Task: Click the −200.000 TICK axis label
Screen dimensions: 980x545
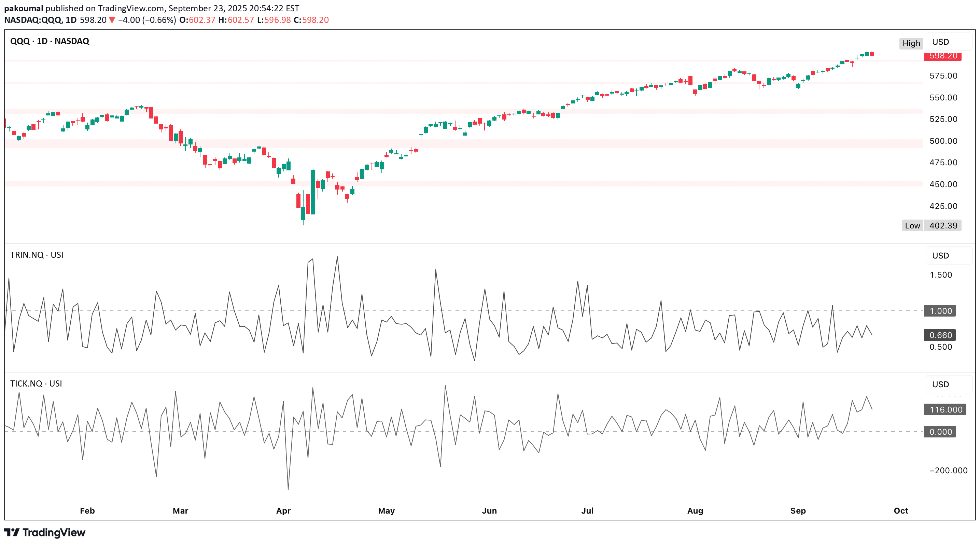Action: click(949, 471)
